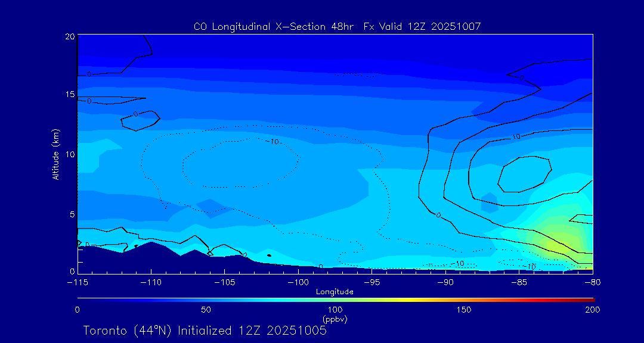Click the -10 label on the dotted contour
The width and height of the screenshot is (644, 343).
[273, 142]
